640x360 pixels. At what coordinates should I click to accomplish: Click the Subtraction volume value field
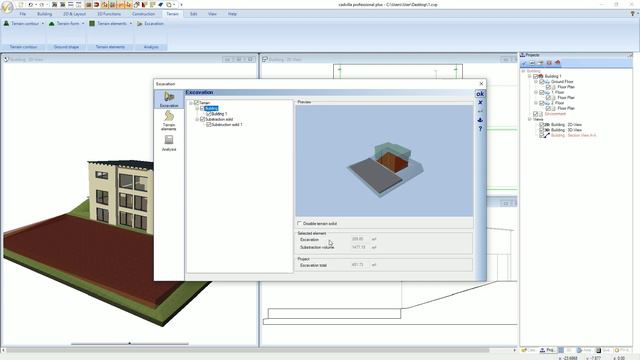[359, 247]
